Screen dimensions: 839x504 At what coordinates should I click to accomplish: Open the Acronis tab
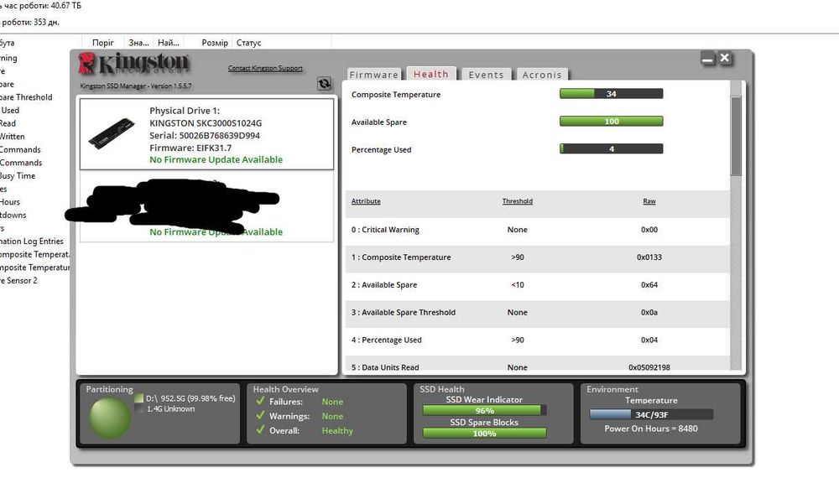tap(542, 75)
